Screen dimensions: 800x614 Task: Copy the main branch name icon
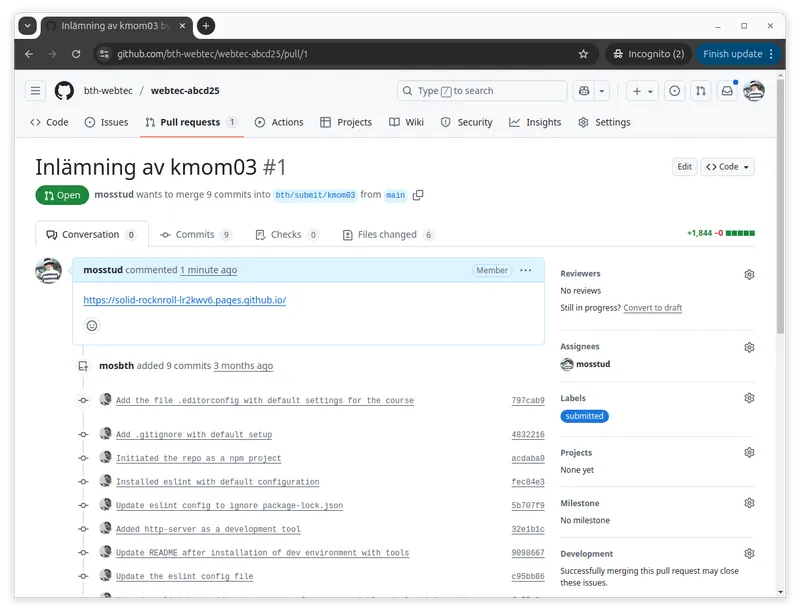pos(418,195)
